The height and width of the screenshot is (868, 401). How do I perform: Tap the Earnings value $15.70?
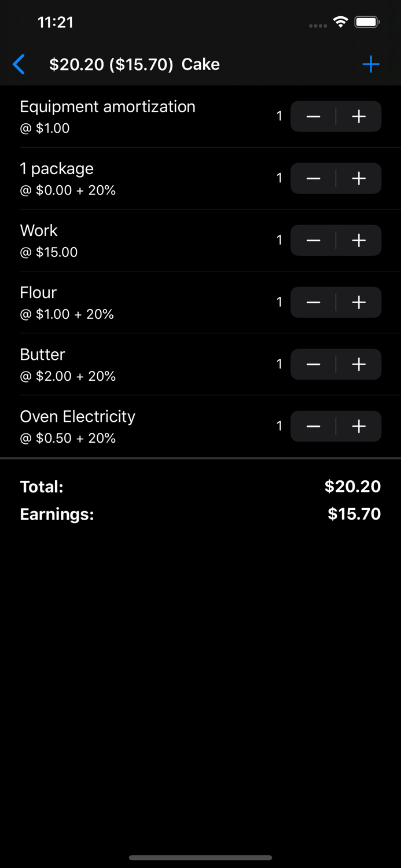click(355, 514)
